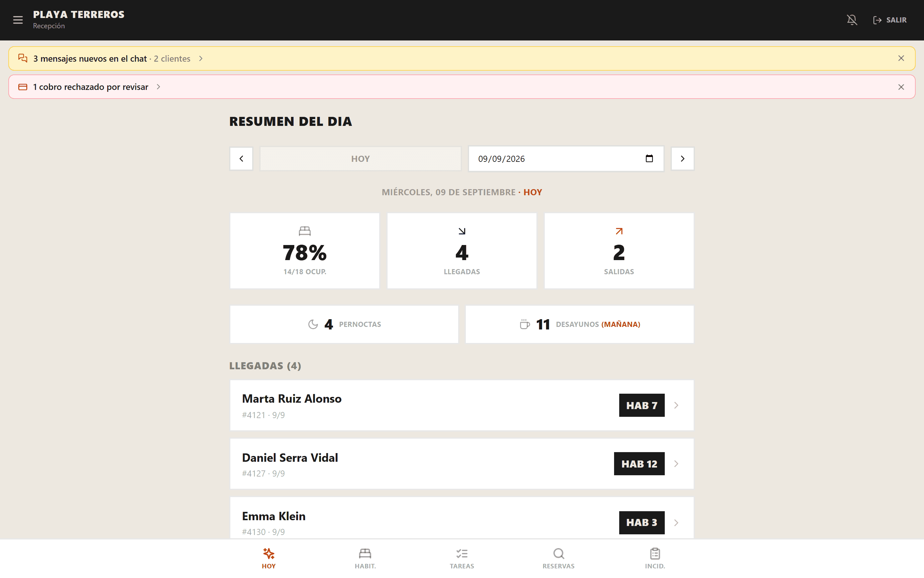Open the 4 Pernoctas card
Image resolution: width=924 pixels, height=578 pixels.
[x=344, y=324]
